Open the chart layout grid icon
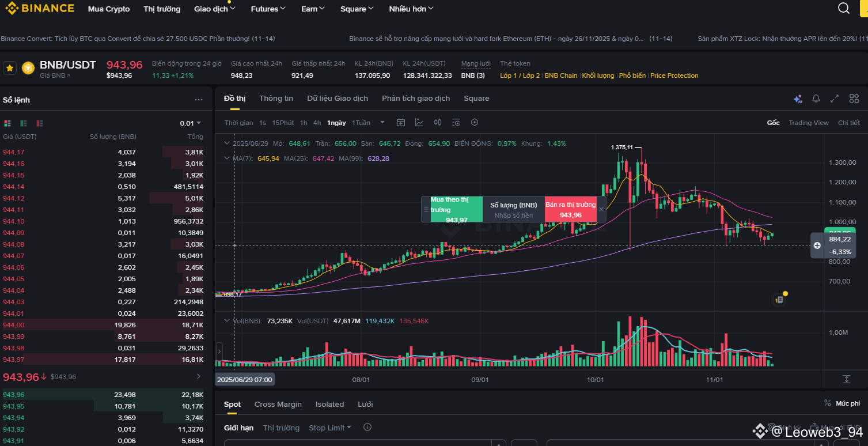The image size is (868, 446). pyautogui.click(x=854, y=99)
